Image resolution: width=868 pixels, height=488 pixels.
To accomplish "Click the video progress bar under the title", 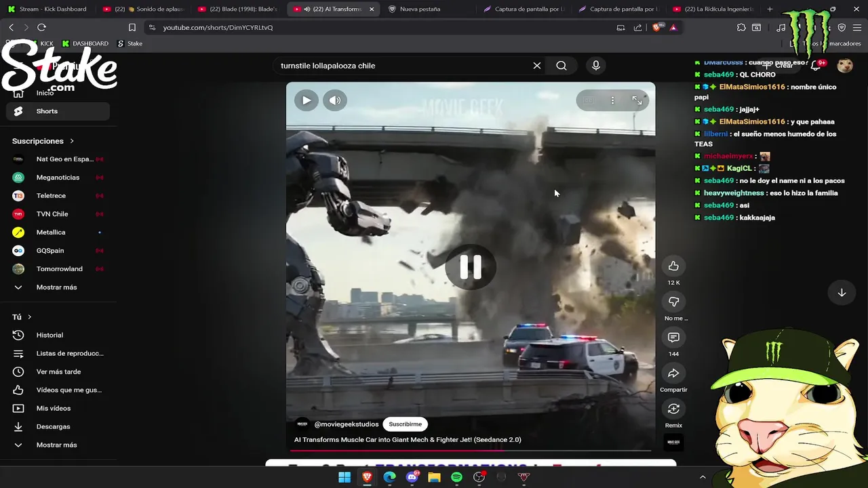I will [x=472, y=450].
